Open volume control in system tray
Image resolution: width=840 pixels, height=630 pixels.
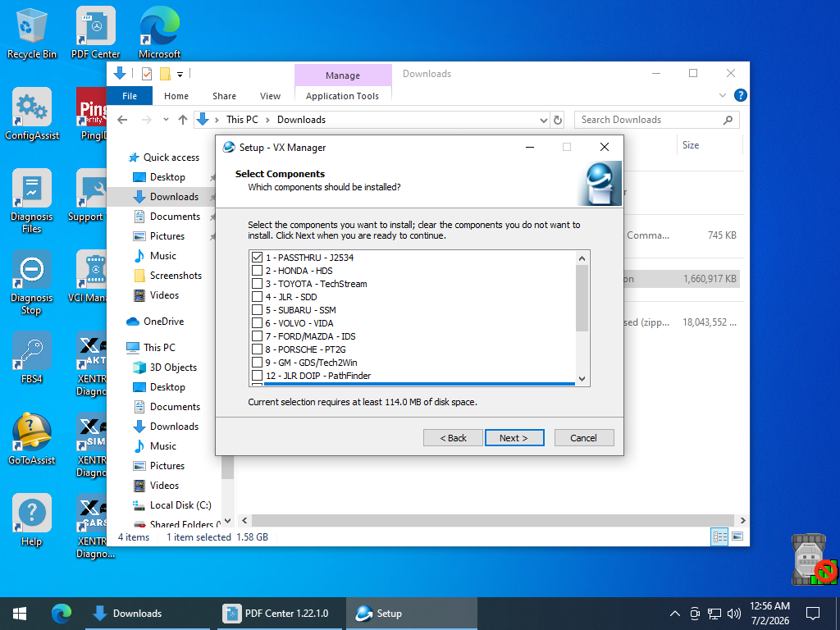point(734,614)
